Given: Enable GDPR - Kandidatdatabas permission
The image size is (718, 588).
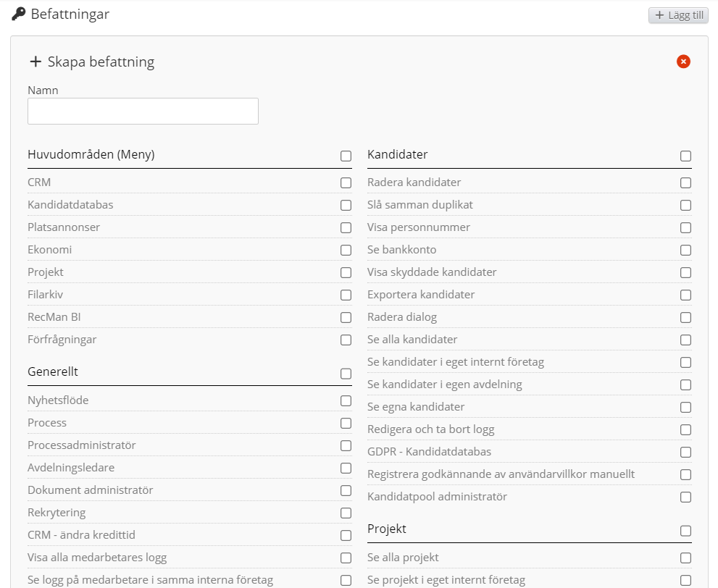Looking at the screenshot, I should coord(685,453).
